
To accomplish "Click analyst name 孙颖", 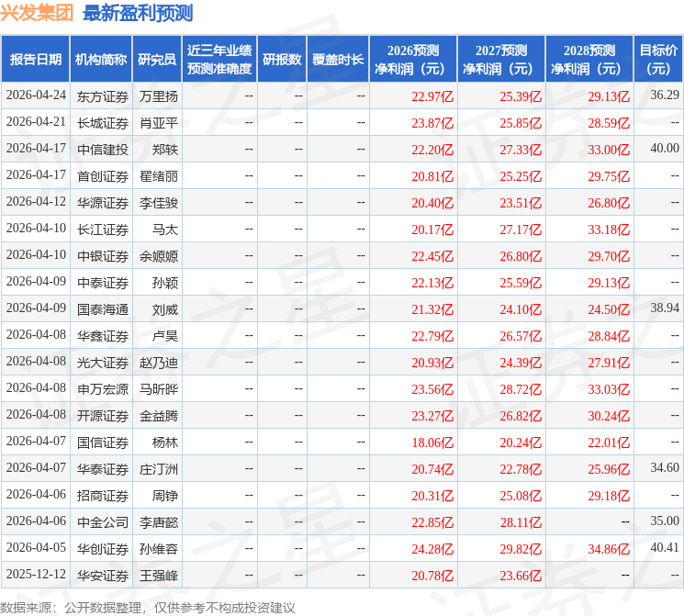I will coord(165,283).
